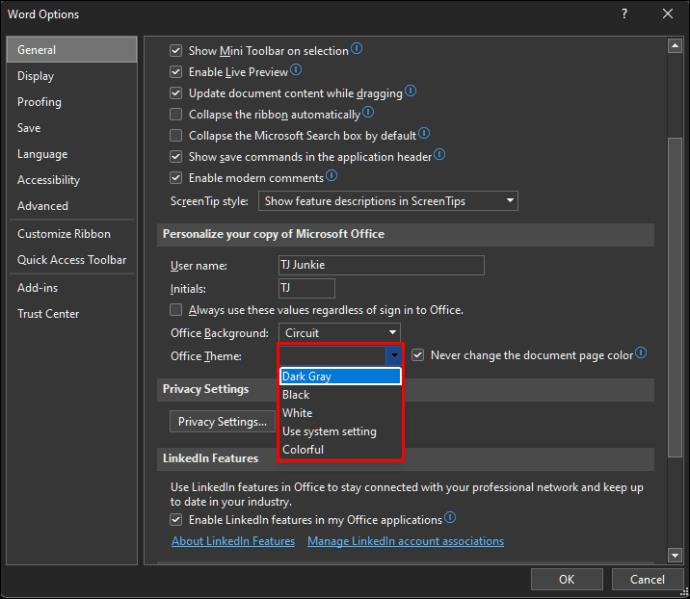
Task: Open the General category
Action: tap(72, 50)
